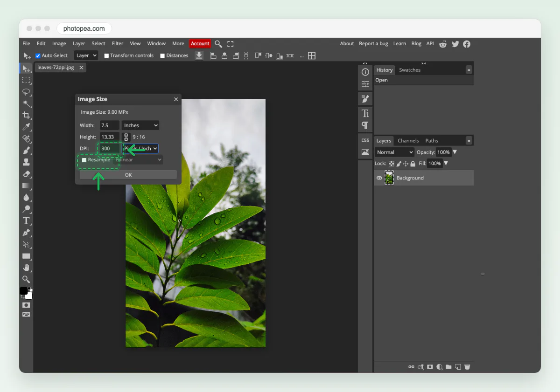Click OK in Image Size dialog
Image resolution: width=560 pixels, height=392 pixels.
point(128,175)
